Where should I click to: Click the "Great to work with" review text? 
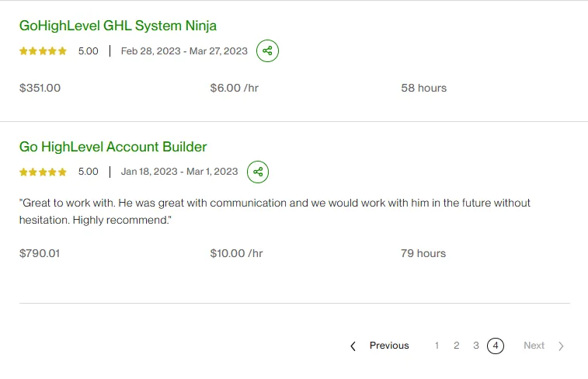[274, 211]
